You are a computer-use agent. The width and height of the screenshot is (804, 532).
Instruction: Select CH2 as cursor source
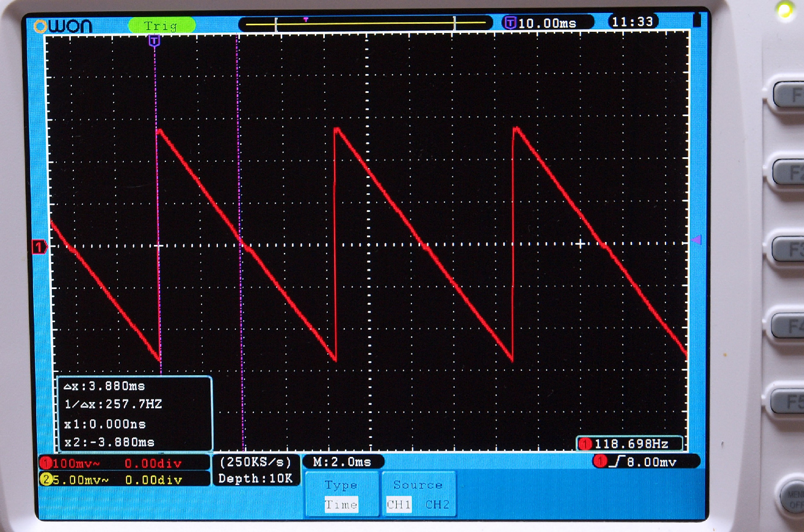point(437,504)
